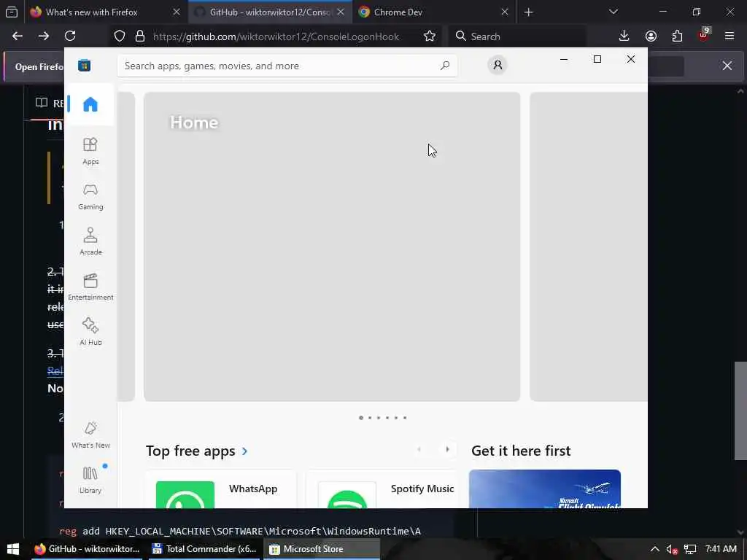Open the Entertainment section

[x=90, y=287]
